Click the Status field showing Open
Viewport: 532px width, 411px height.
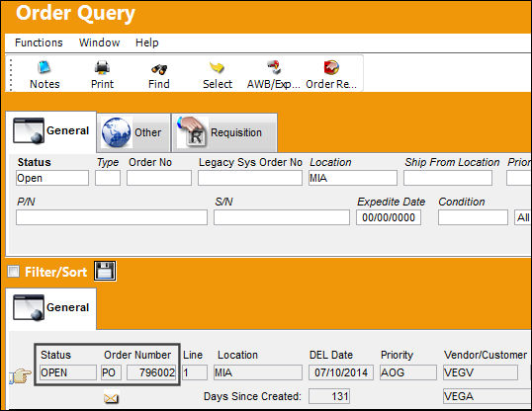52,178
